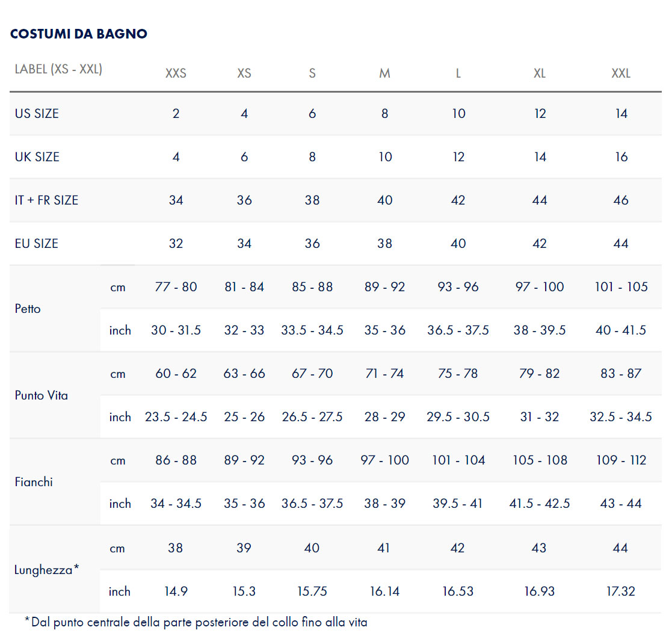The width and height of the screenshot is (672, 636).
Task: Click the Punto Vita measurement label
Action: tap(42, 395)
